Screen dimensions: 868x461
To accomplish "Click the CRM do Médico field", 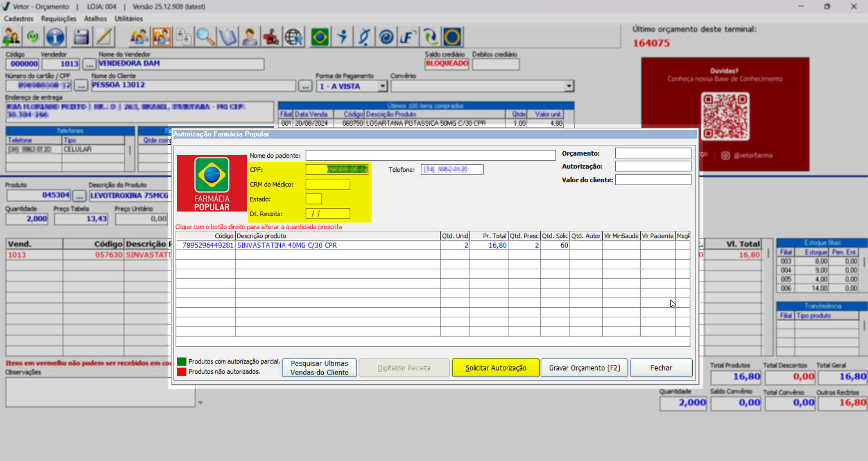I will pyautogui.click(x=328, y=184).
